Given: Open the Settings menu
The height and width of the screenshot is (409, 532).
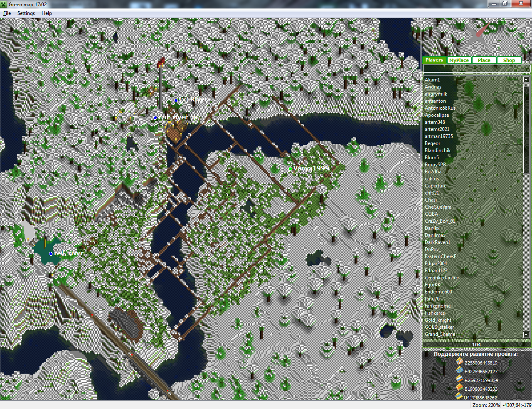Looking at the screenshot, I should tap(26, 13).
